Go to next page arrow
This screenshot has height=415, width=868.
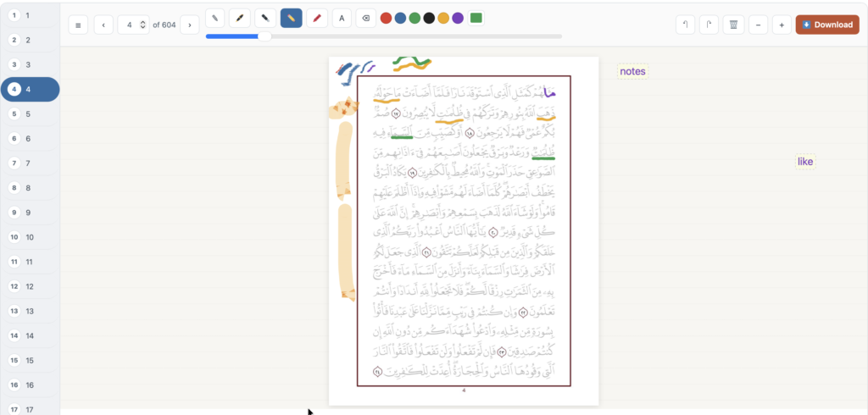190,25
